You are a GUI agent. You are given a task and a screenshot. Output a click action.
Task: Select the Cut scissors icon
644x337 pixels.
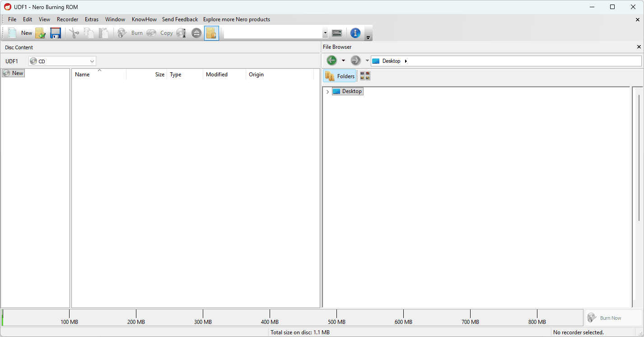click(74, 33)
